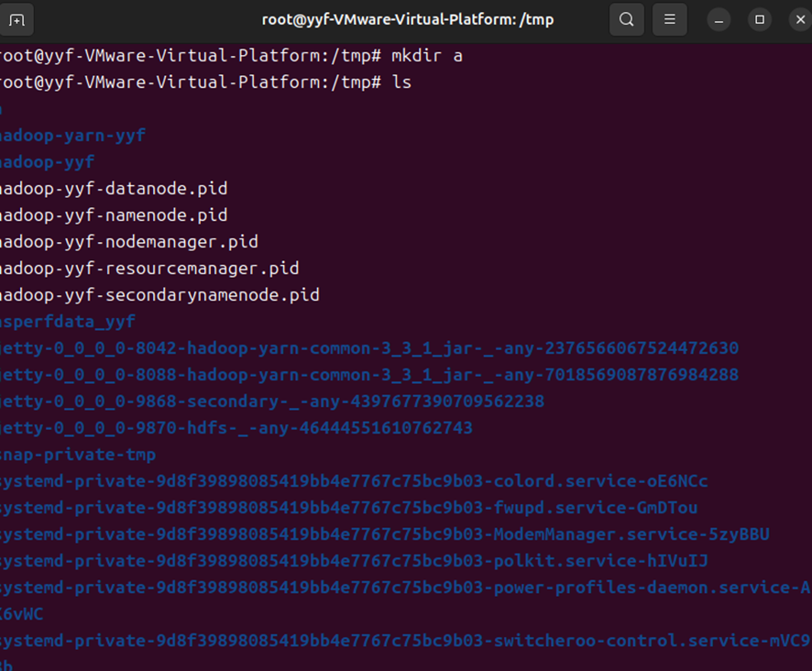
Task: Minimize the terminal window
Action: coord(720,19)
